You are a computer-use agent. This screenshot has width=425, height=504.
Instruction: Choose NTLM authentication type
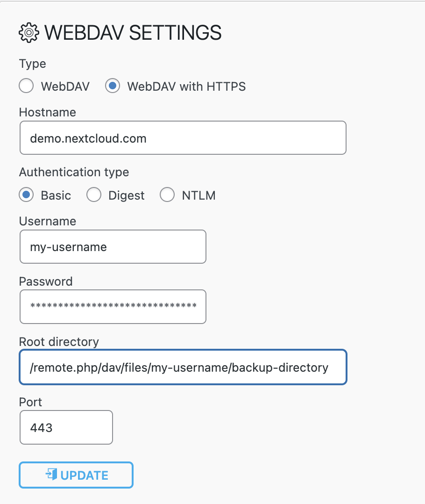click(167, 195)
